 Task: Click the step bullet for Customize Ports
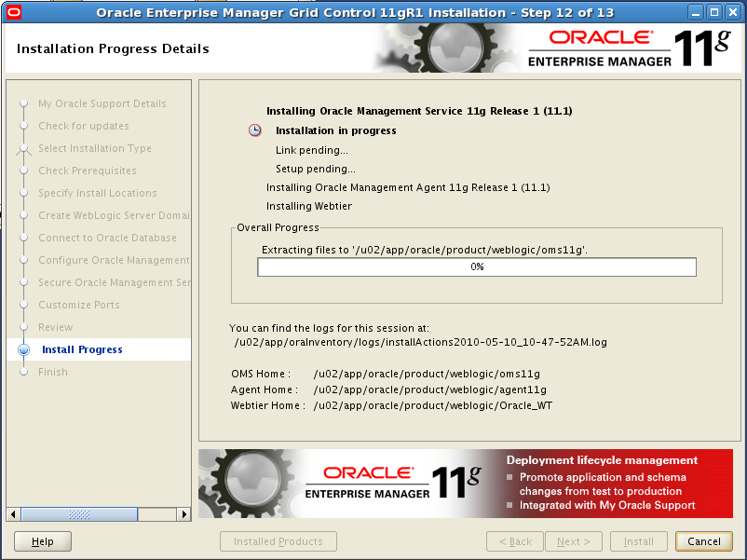pyautogui.click(x=24, y=305)
